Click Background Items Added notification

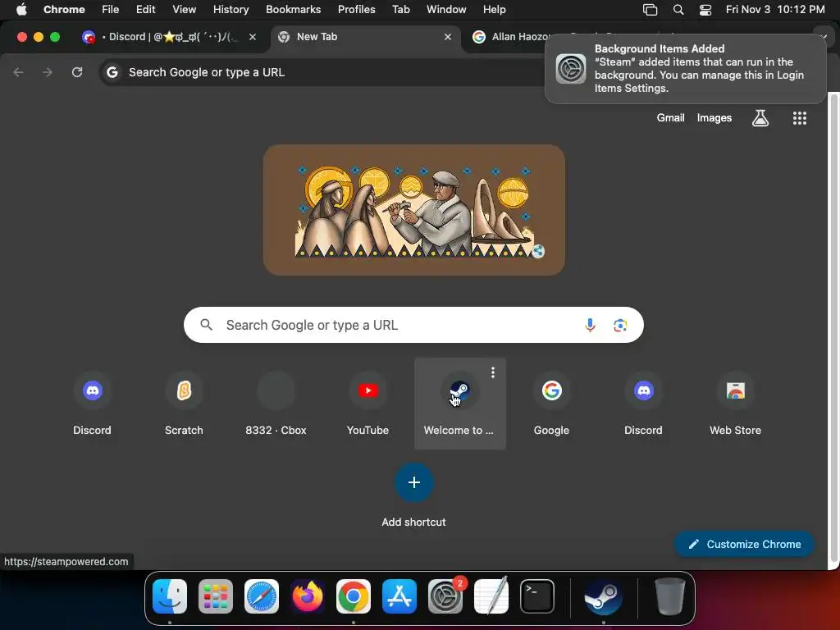(x=685, y=69)
